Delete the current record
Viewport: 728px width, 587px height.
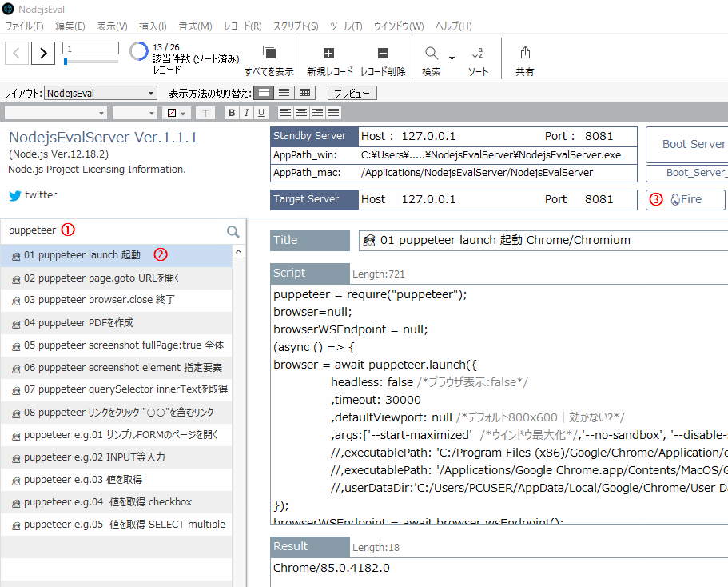(383, 53)
